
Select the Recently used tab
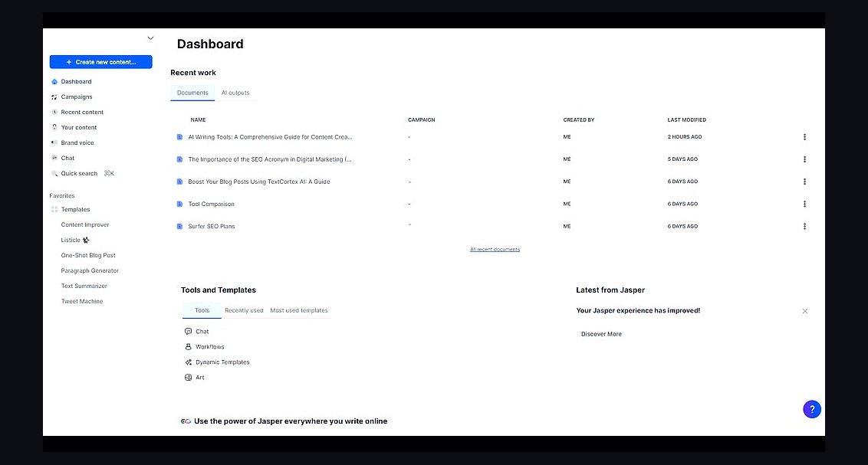[x=244, y=311]
